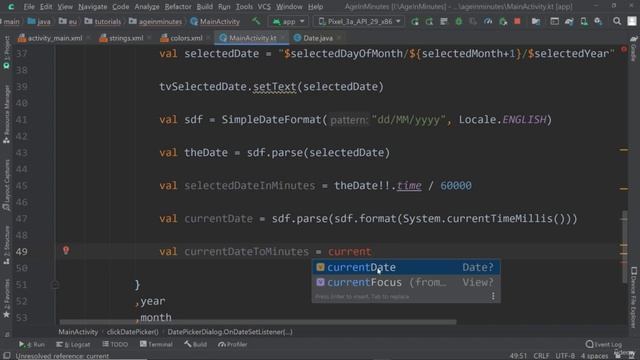The image size is (640, 360).
Task: Close the activity_main.xml tab
Action: 88,38
